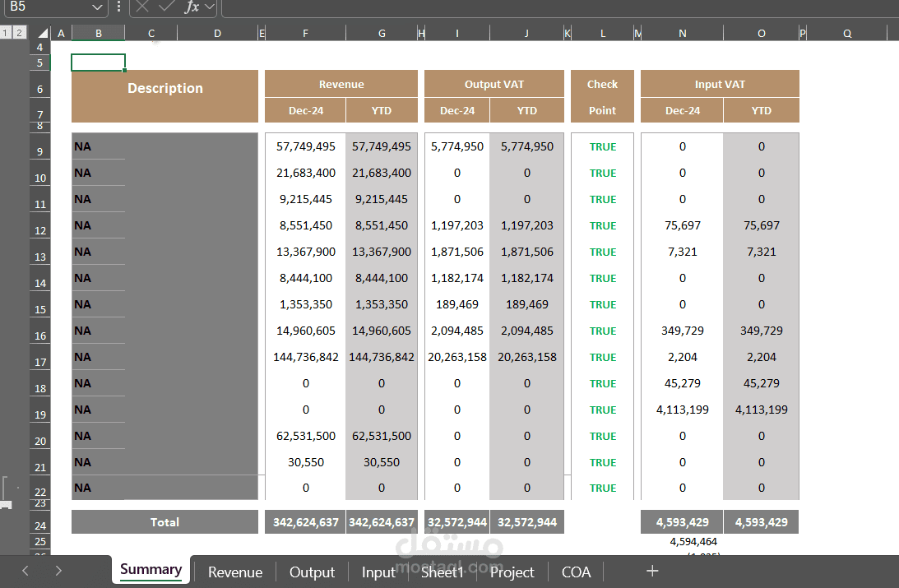Open the Name Box dropdown arrow

pos(97,7)
